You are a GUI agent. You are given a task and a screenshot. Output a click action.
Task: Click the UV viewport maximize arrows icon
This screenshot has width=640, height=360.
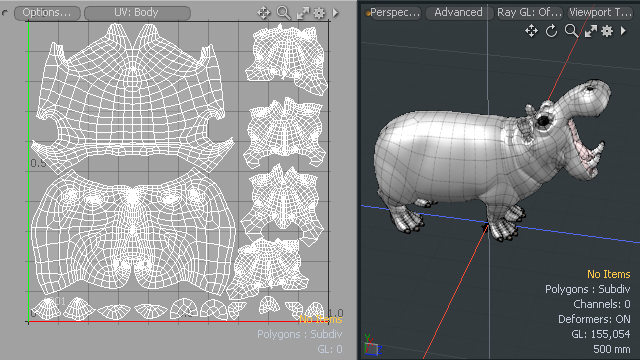pos(303,13)
